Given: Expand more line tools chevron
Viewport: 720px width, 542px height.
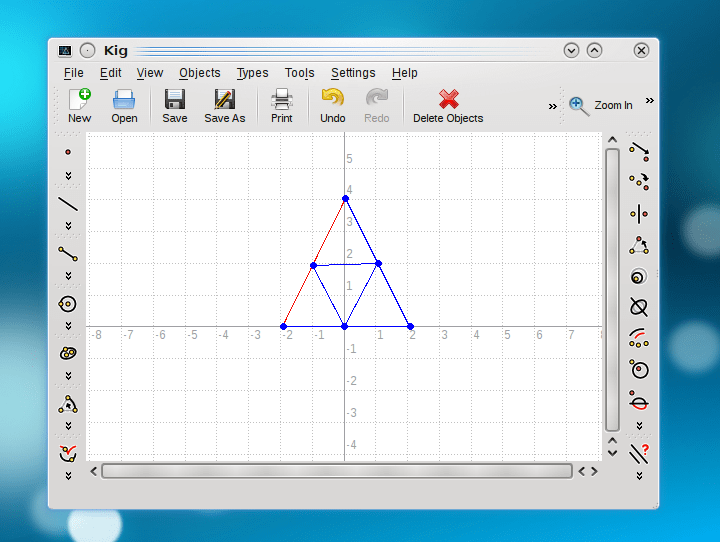Looking at the screenshot, I should click(x=68, y=226).
